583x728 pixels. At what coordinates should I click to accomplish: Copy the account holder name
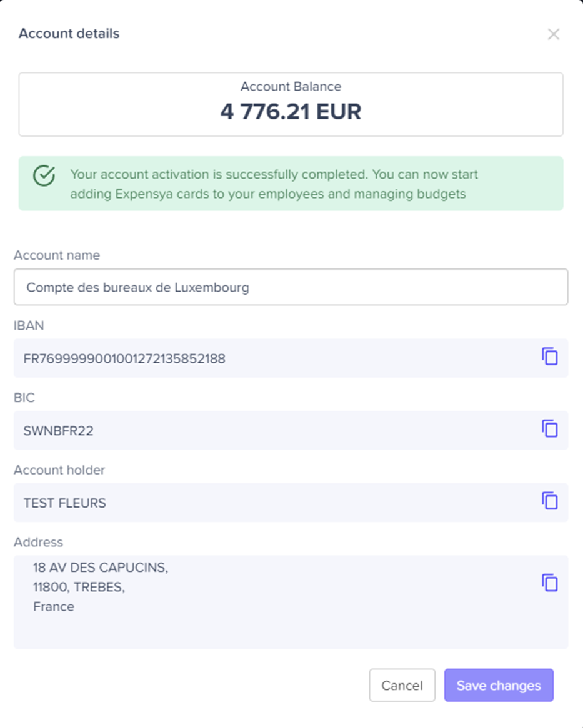click(549, 501)
